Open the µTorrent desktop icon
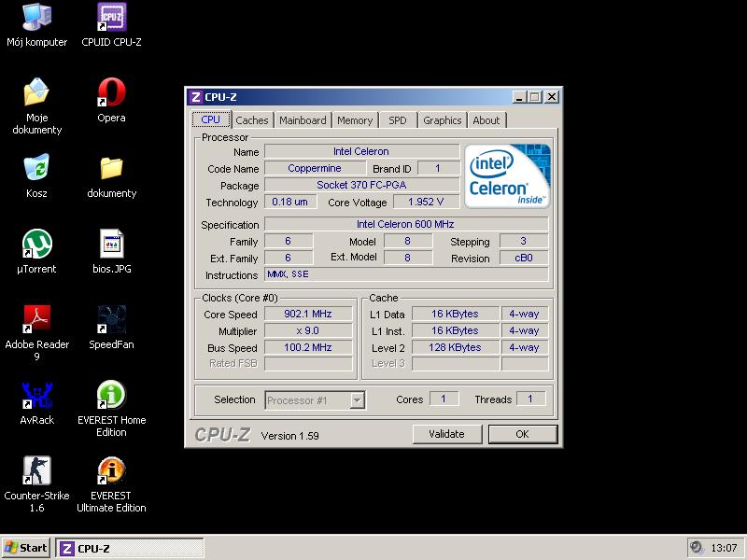This screenshot has height=560, width=747. (36, 244)
